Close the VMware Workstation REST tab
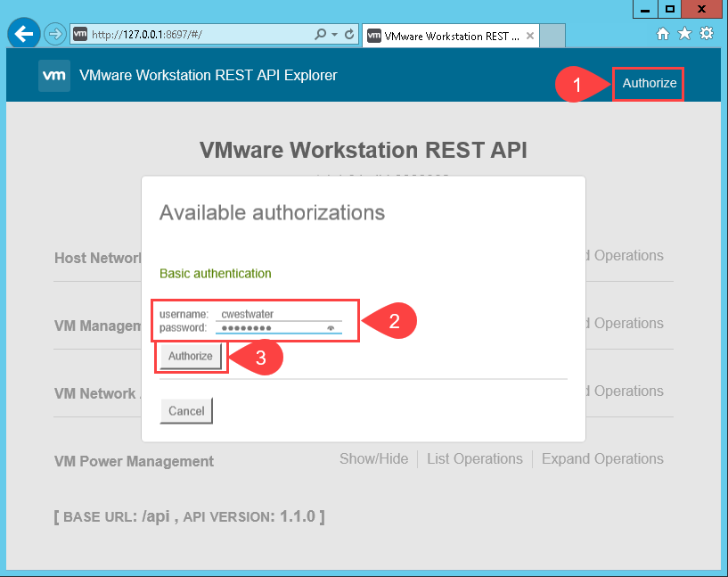This screenshot has width=728, height=577. 530,36
